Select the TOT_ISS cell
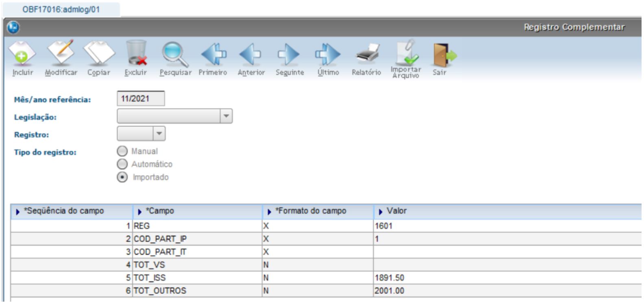The width and height of the screenshot is (644, 302). (198, 278)
